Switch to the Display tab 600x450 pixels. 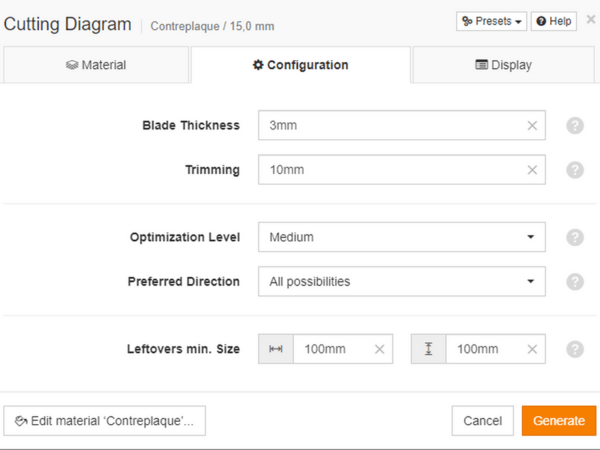503,65
